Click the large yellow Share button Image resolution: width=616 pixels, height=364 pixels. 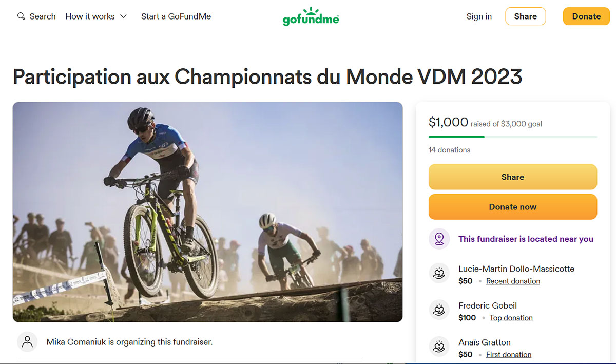point(512,177)
